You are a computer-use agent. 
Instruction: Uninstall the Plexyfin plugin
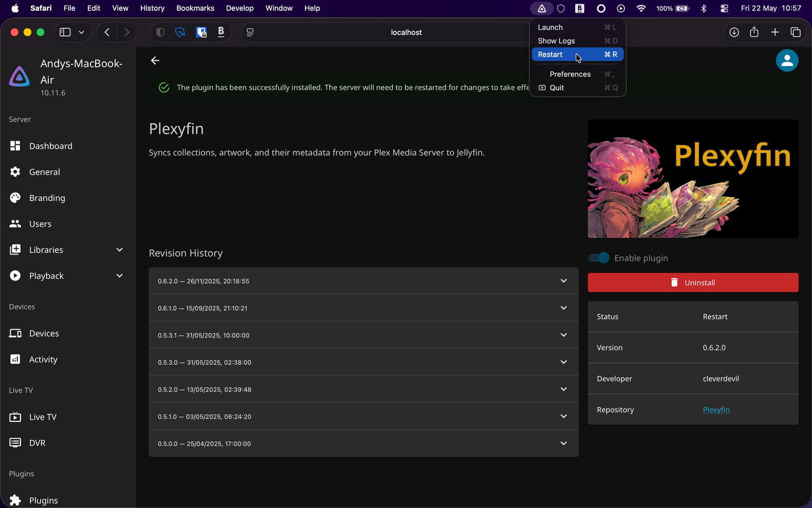tap(693, 282)
